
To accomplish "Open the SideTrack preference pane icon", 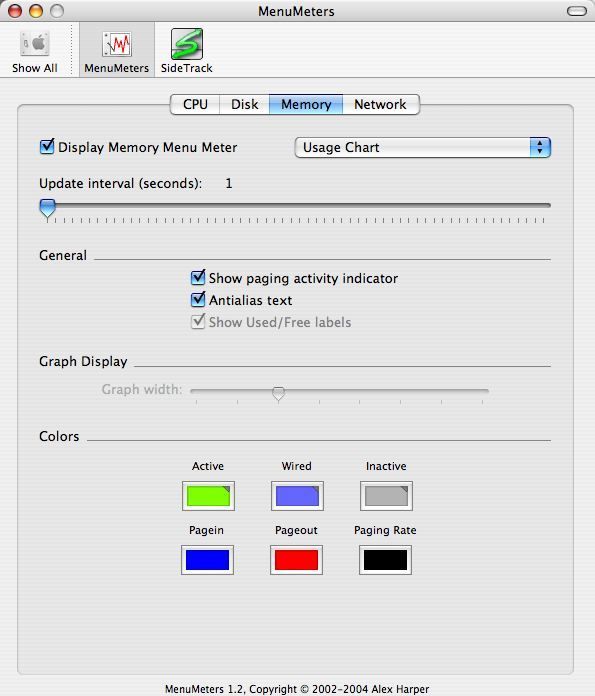I will (x=186, y=51).
